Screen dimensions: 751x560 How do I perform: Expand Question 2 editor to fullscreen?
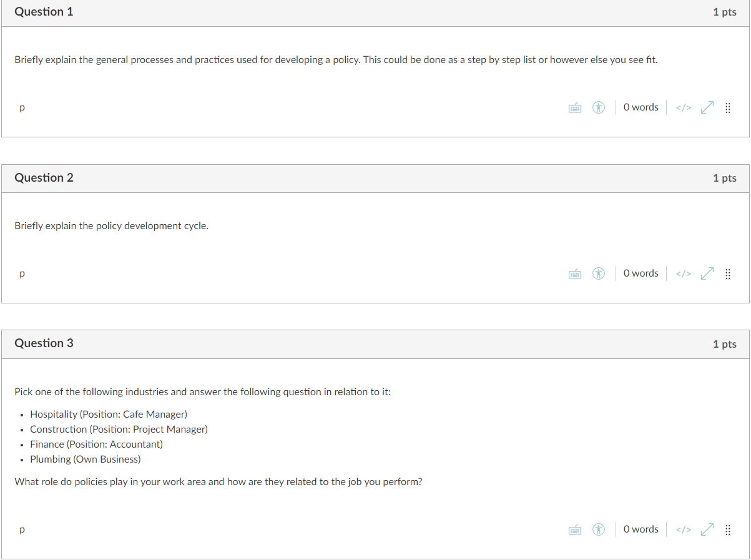tap(707, 273)
